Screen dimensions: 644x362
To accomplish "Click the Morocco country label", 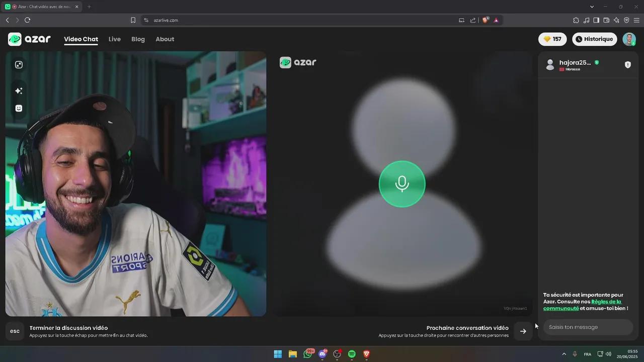I will (573, 69).
